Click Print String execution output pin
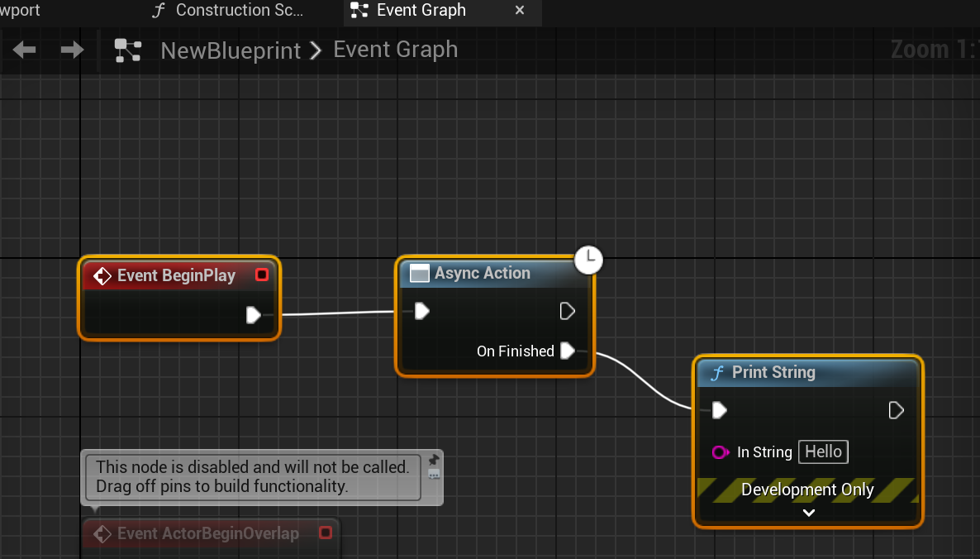This screenshot has width=980, height=559. pos(897,410)
